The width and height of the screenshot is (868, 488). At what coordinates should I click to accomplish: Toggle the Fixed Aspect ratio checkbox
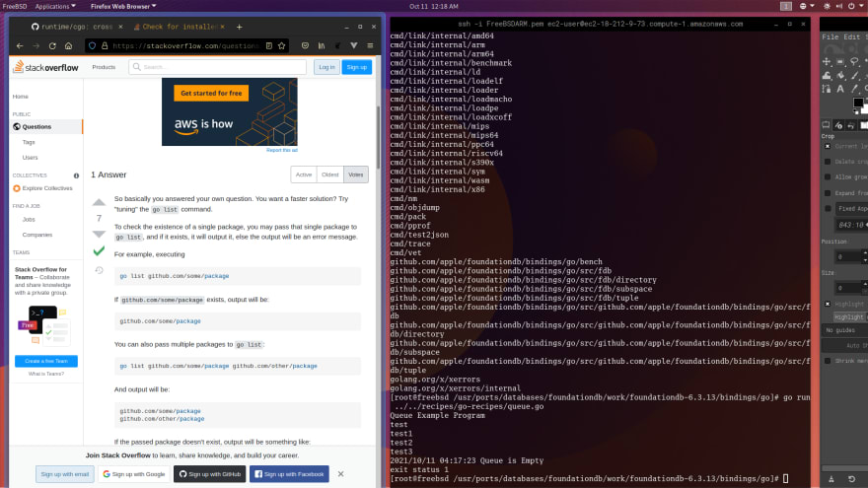pyautogui.click(x=828, y=209)
